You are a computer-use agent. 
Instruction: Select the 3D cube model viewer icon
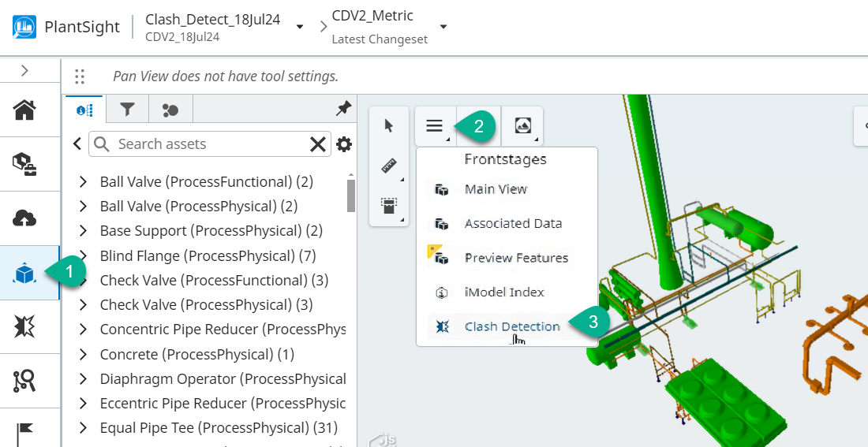(x=24, y=273)
